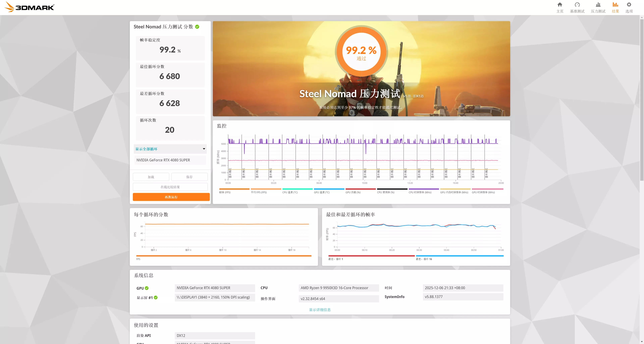Click the orange 结果 results icon
Image resolution: width=644 pixels, height=344 pixels.
tap(615, 7)
